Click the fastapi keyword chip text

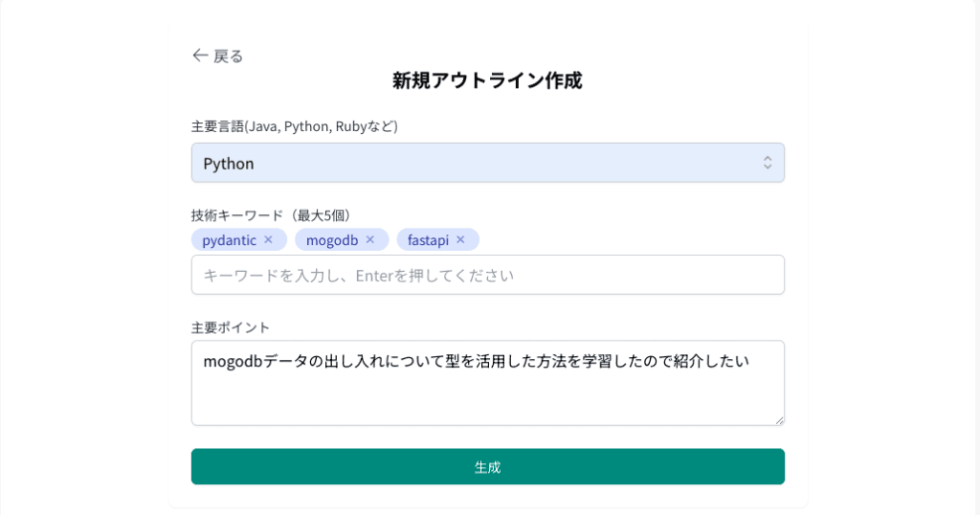point(428,239)
